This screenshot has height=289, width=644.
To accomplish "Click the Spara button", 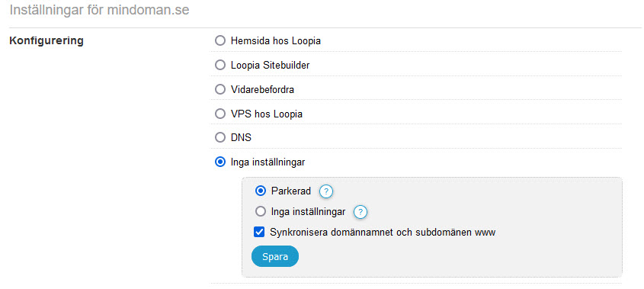I will 275,256.
